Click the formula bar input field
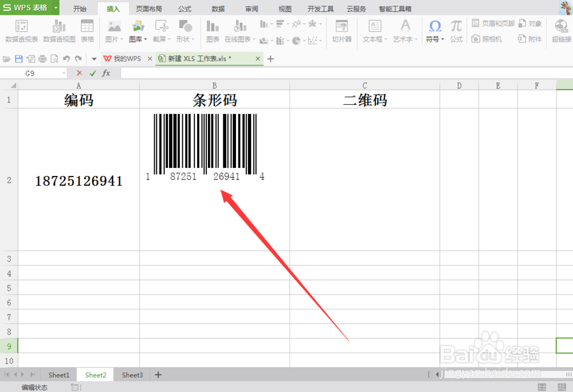 pyautogui.click(x=347, y=73)
